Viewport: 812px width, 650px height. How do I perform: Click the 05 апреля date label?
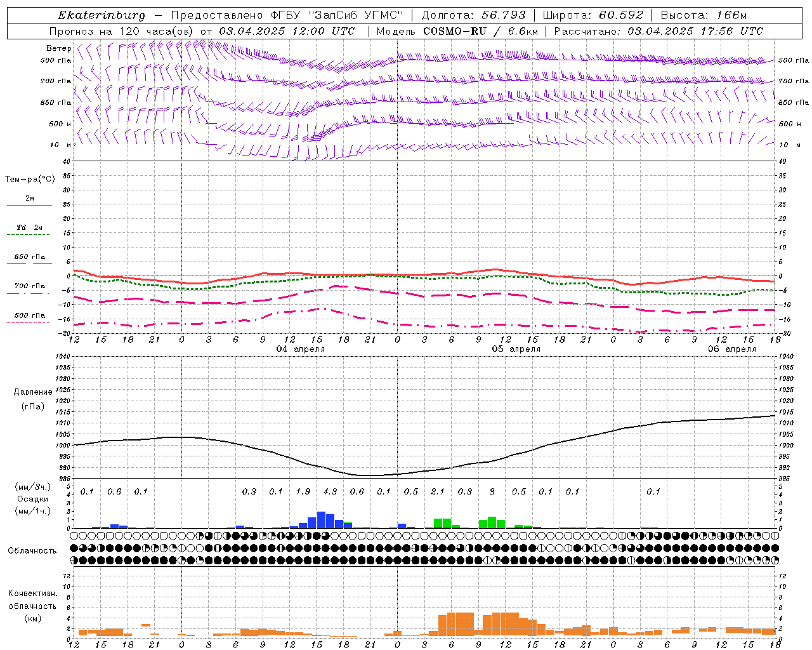tap(516, 349)
